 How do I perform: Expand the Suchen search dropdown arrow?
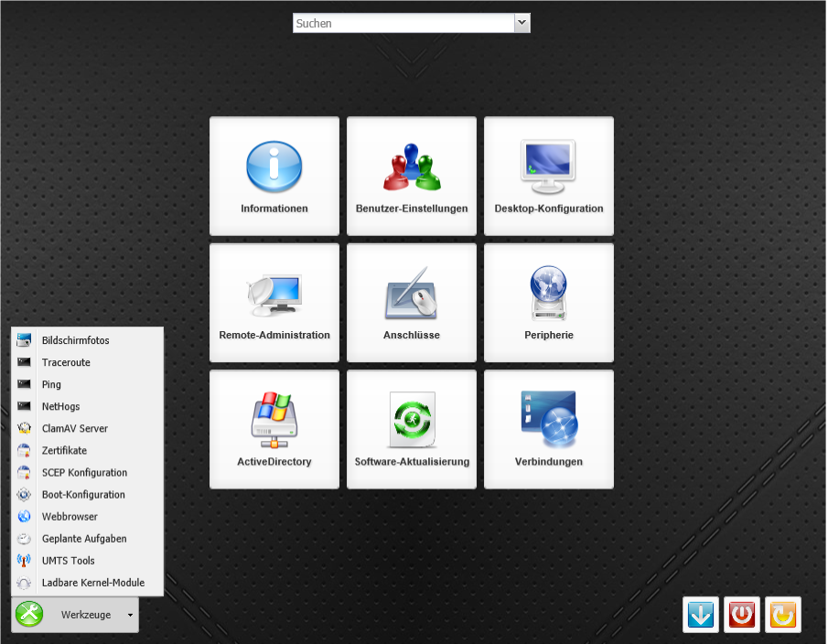(x=522, y=23)
